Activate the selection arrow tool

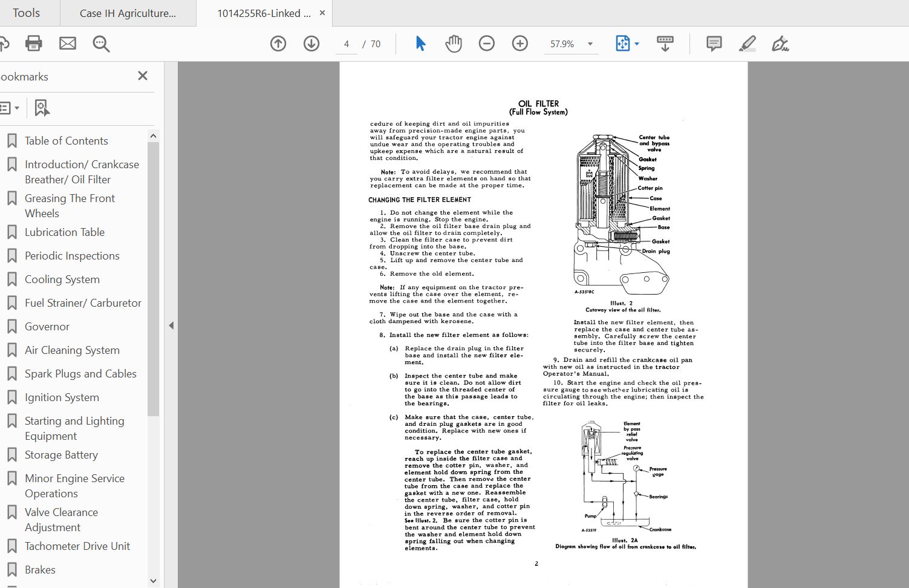click(x=420, y=44)
